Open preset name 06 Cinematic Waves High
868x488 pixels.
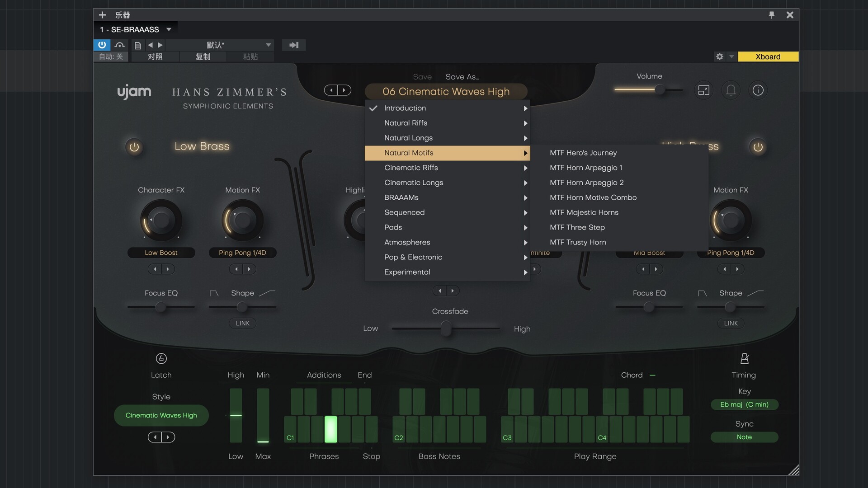[x=446, y=91]
